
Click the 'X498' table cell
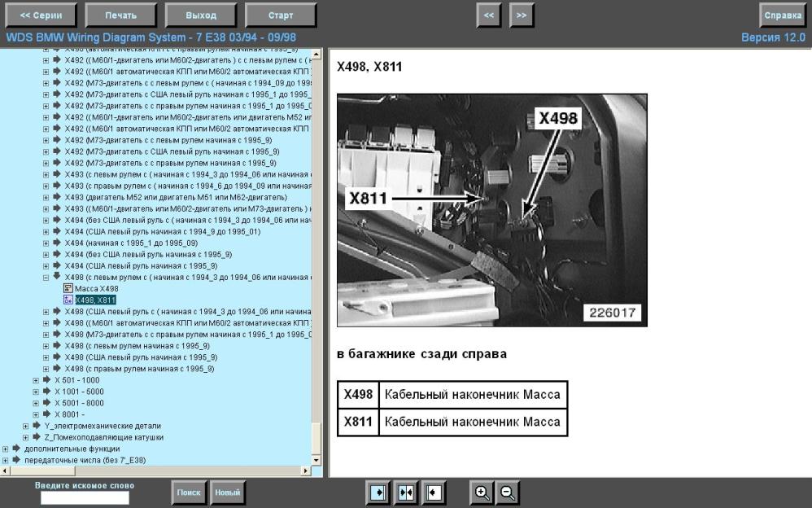[358, 395]
